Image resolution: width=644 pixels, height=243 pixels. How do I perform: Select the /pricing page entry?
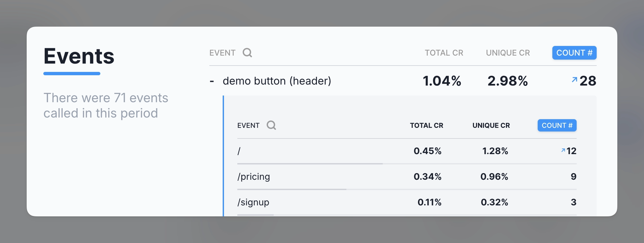[253, 177]
